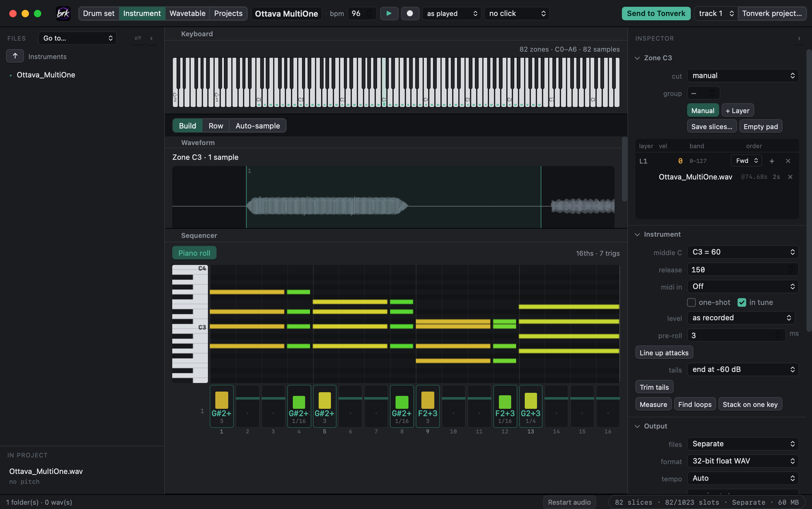Open the middle C dropdown
The image size is (812, 509).
pos(743,252)
